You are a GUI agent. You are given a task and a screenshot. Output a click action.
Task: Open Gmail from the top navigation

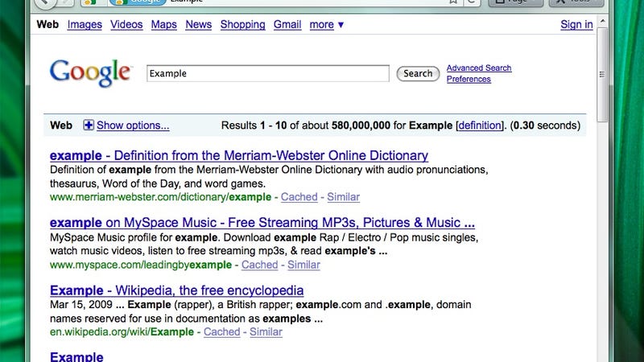click(287, 25)
